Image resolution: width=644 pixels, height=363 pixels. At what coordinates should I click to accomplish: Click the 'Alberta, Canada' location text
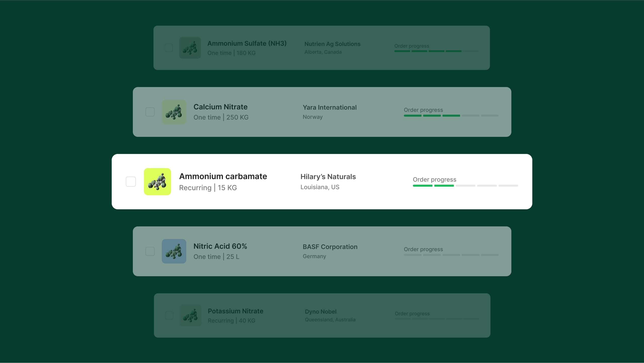pos(323,52)
